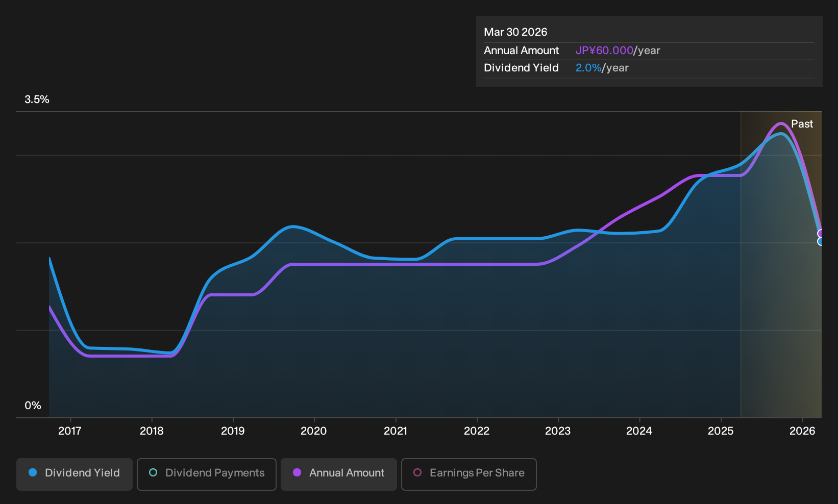The image size is (838, 504).
Task: Toggle the Dividend Yield series
Action: pos(75,474)
